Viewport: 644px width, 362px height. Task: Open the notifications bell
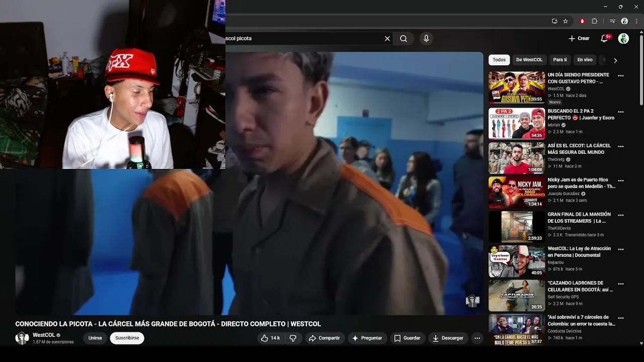tap(605, 38)
